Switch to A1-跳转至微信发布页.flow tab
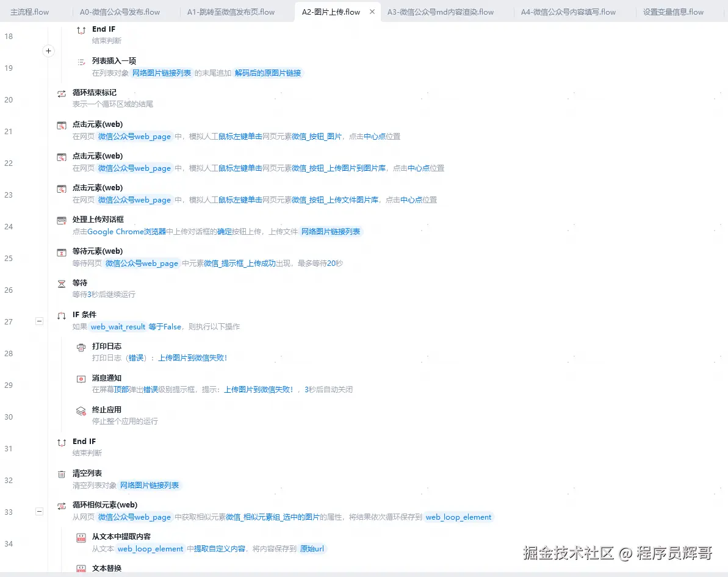 pos(231,12)
